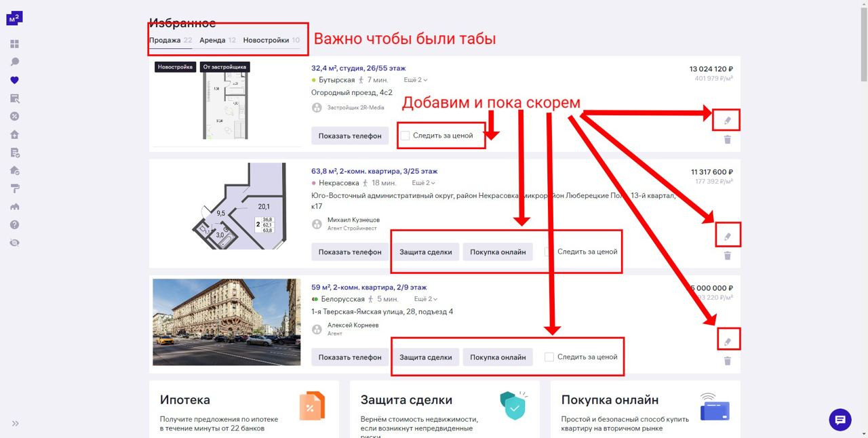Screen dimensions: 868x438
Task: Expand 'Ещё 2' stations for Butyrskaya listing
Action: point(419,80)
